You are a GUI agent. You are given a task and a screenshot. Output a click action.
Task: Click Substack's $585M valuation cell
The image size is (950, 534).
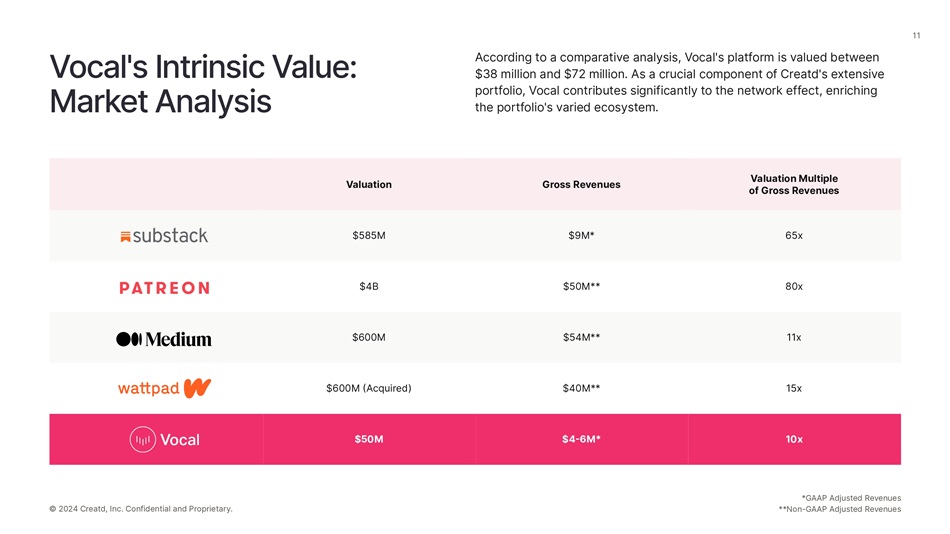pyautogui.click(x=368, y=236)
